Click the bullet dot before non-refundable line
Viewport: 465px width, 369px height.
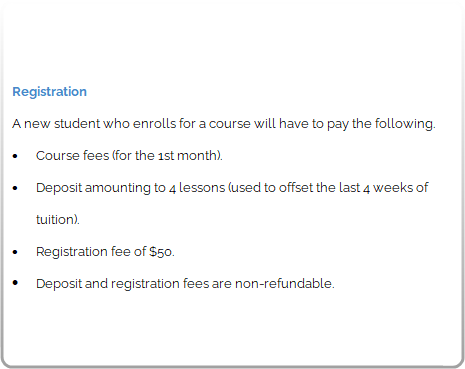[15, 283]
